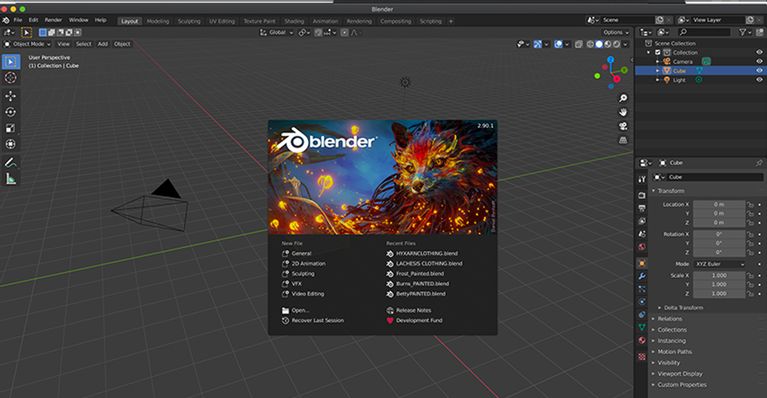The height and width of the screenshot is (398, 767).
Task: Switch to the Sculpting workspace tab
Action: [x=189, y=21]
